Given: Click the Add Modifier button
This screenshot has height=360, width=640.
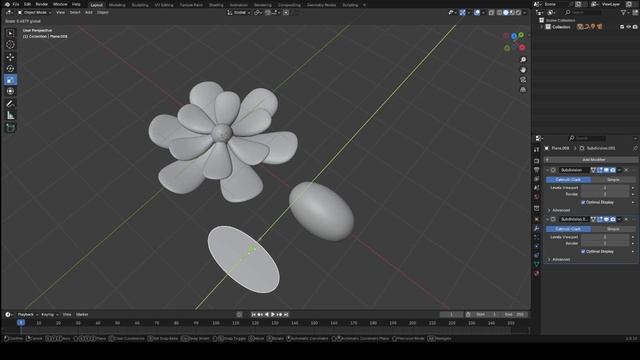Looking at the screenshot, I should [x=591, y=160].
